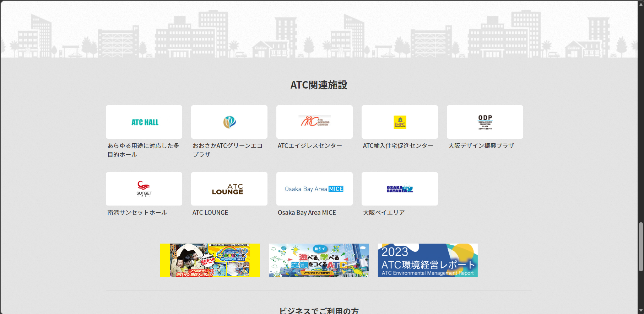Open the 南港サンセットホール text link
644x314 pixels.
[137, 213]
